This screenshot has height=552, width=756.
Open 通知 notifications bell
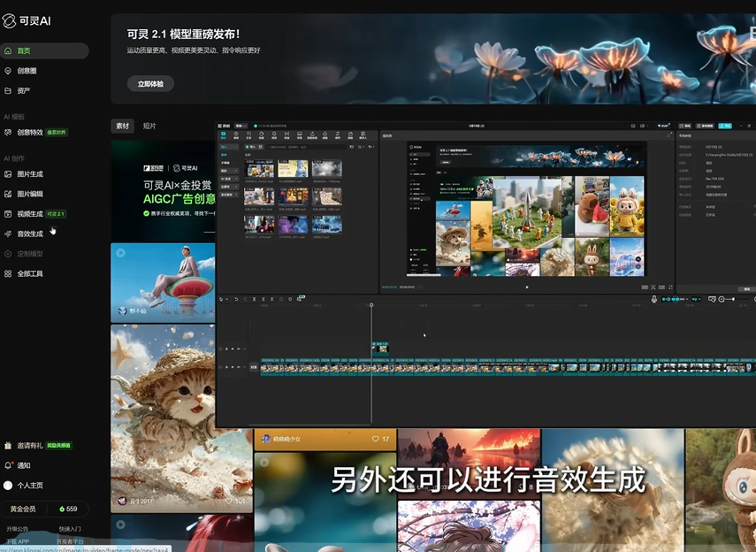(9, 465)
